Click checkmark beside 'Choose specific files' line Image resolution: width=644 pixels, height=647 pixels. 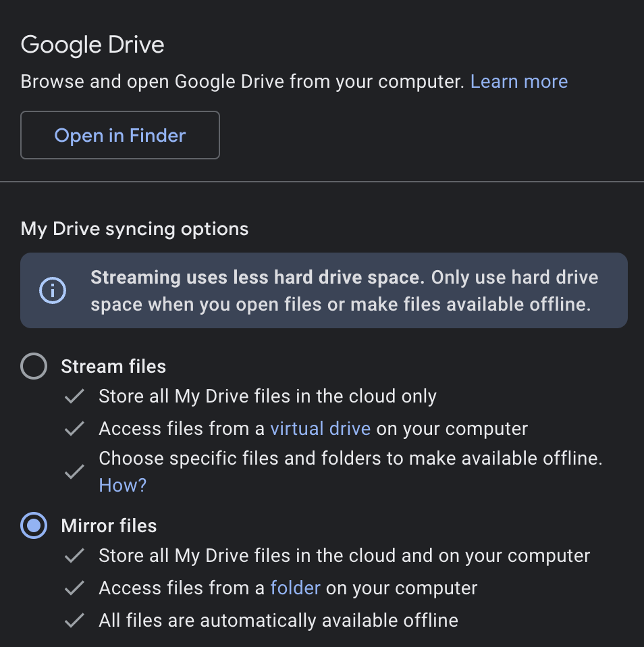pos(75,471)
